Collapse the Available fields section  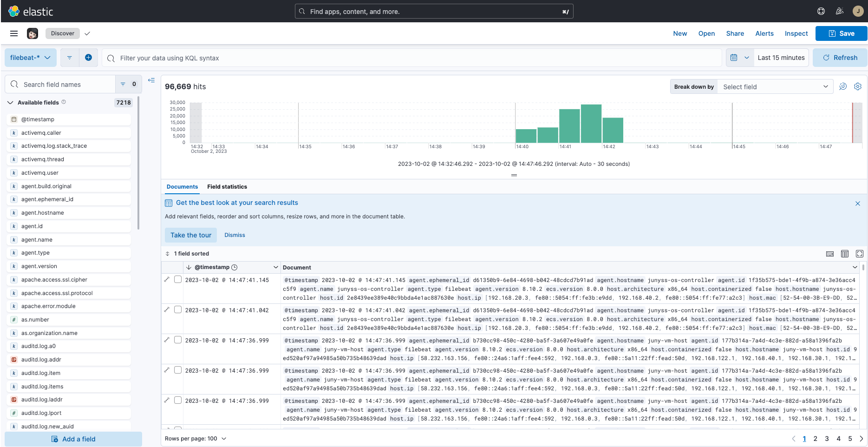(10, 103)
